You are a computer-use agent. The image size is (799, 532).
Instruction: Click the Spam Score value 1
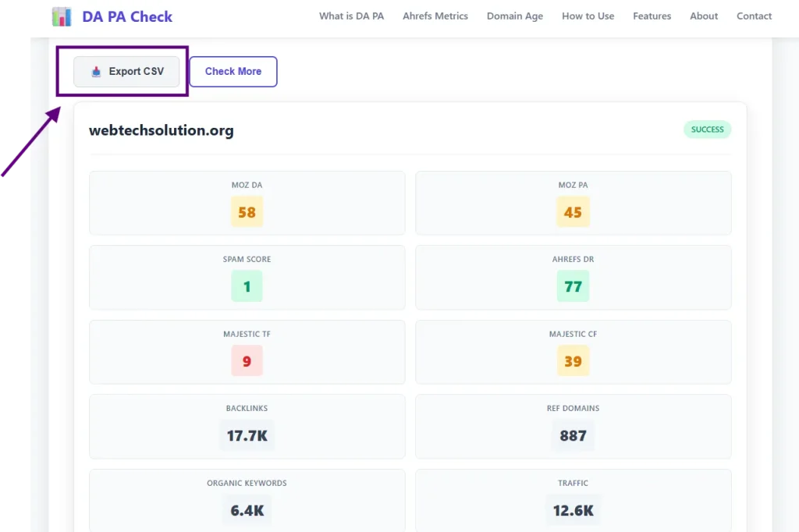pyautogui.click(x=247, y=286)
